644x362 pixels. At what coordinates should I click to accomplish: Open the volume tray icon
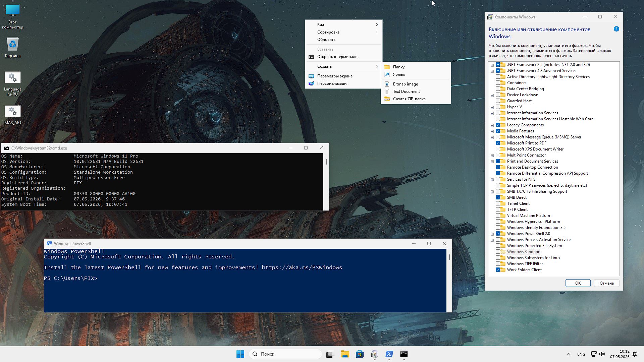[602, 354]
